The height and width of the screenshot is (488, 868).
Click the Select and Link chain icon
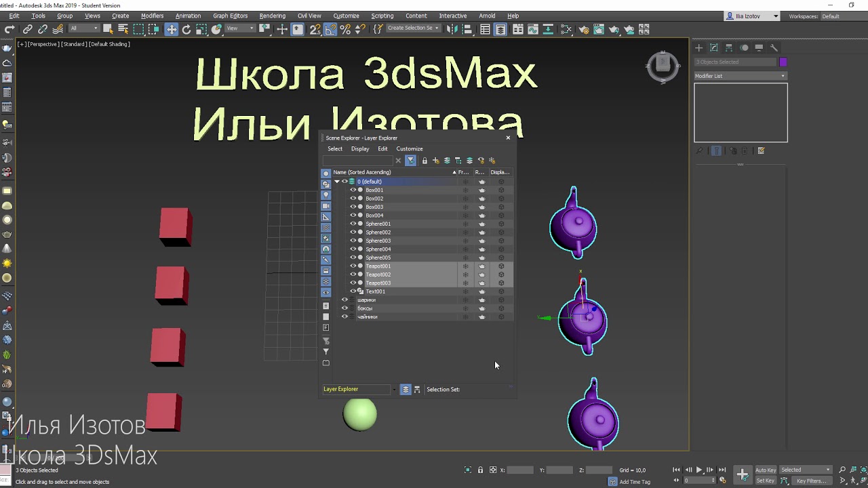pyautogui.click(x=28, y=29)
